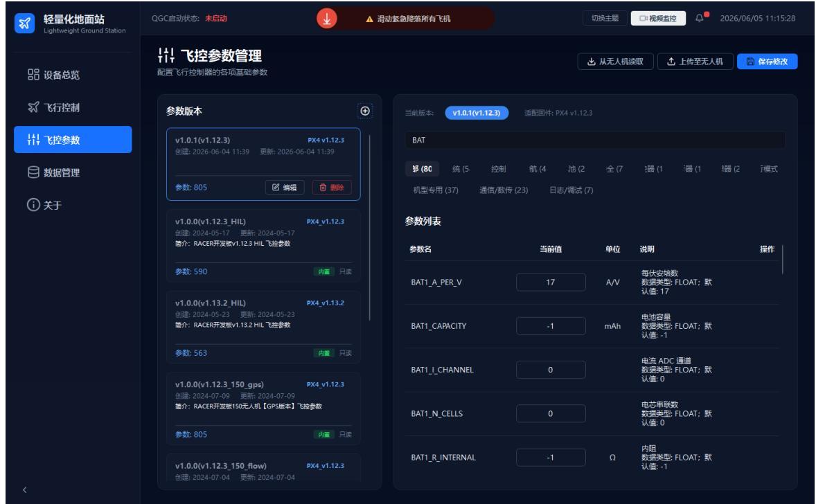Focus the parameter search field containing BAT
This screenshot has width=816, height=504.
[595, 140]
